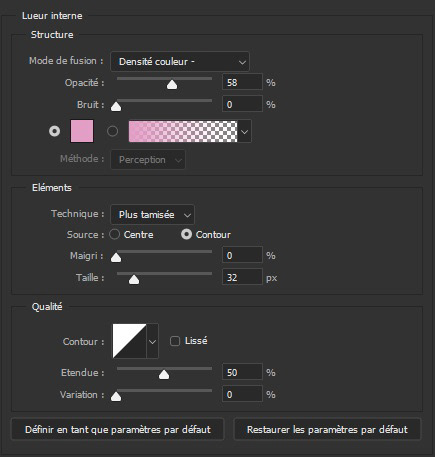Click the Taille pixel value field
Viewport: 435px width, 457px height.
[x=242, y=277]
